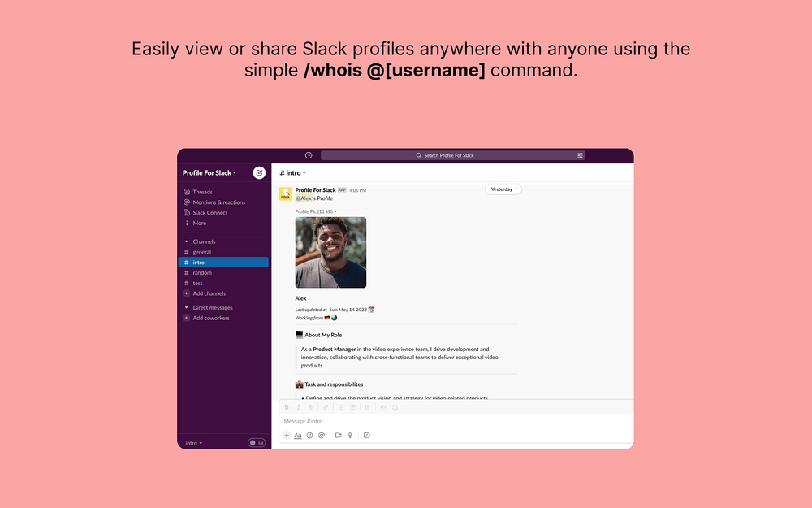Viewport: 812px width, 508px height.
Task: Click Profile For Slack app name
Action: [x=315, y=189]
